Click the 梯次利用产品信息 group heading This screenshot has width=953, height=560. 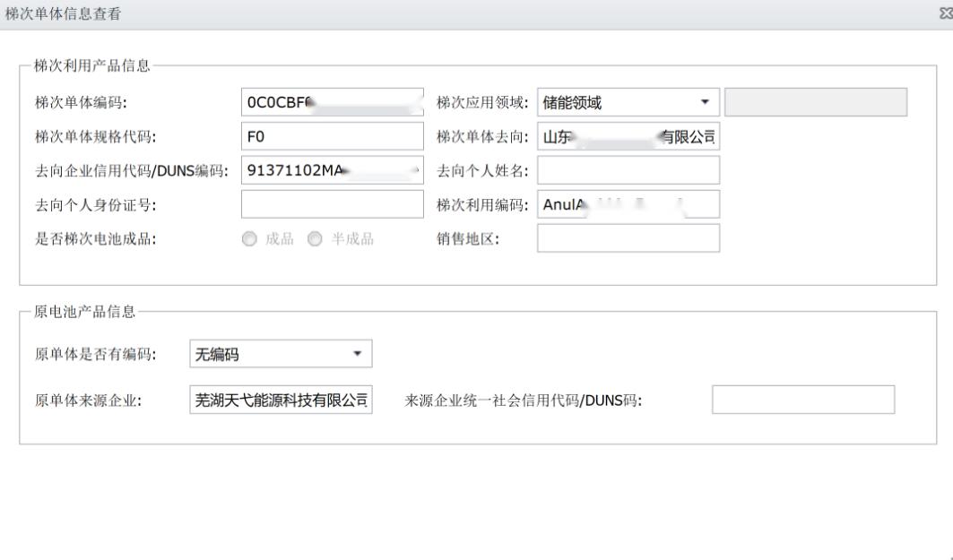click(x=91, y=65)
